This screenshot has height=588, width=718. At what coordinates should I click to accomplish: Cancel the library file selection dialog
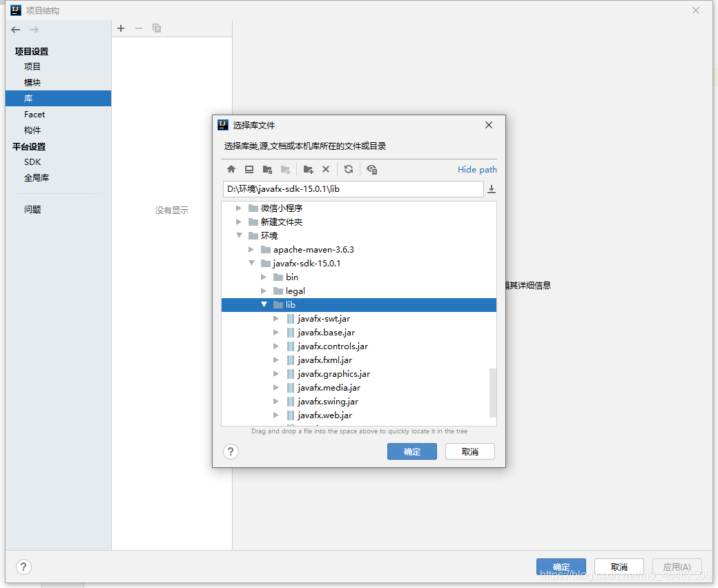pos(470,451)
